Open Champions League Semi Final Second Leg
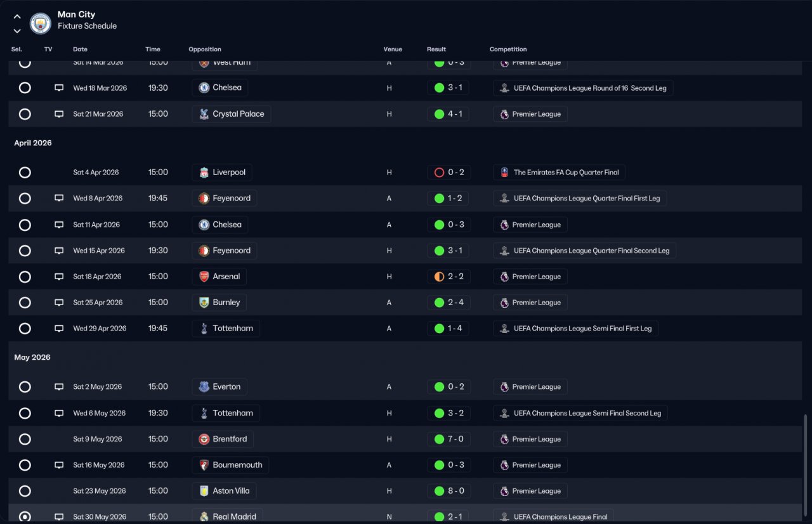 [x=580, y=413]
